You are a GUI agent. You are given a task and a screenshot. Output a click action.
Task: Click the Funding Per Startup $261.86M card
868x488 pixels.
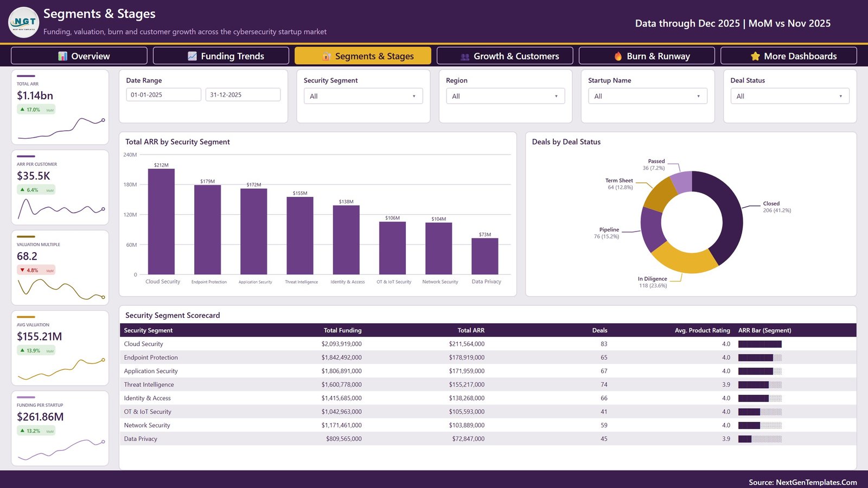(x=60, y=428)
